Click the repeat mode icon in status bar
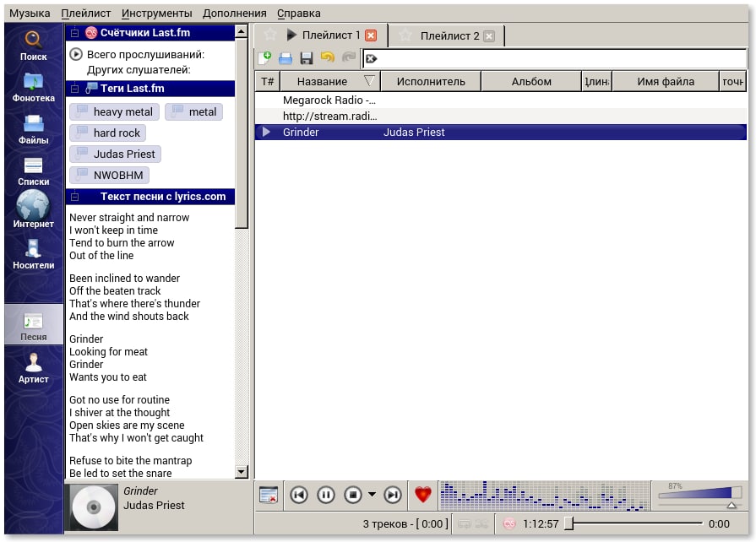Image resolution: width=756 pixels, height=542 pixels. pos(465,523)
